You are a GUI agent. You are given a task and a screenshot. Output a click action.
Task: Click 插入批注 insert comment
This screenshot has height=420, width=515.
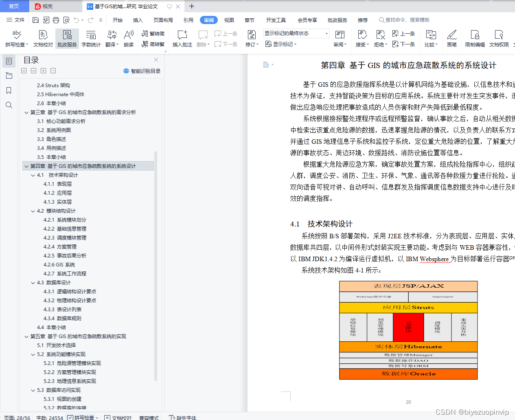click(x=182, y=39)
